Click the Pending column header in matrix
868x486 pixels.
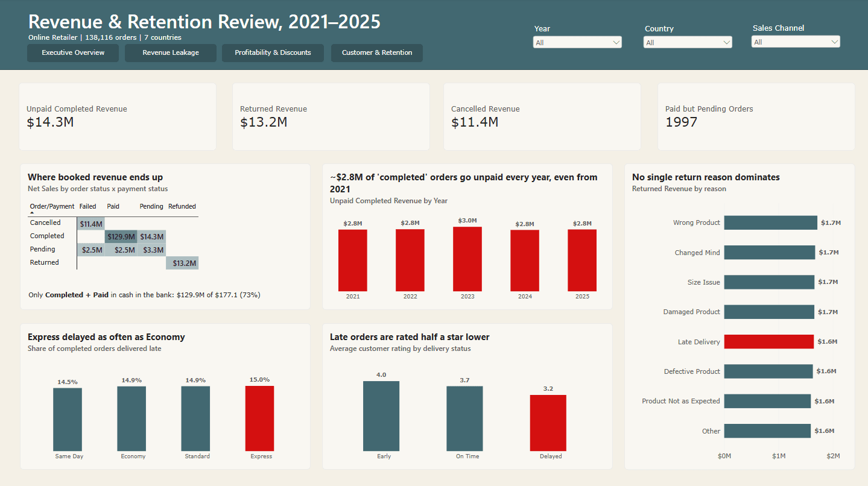[151, 206]
